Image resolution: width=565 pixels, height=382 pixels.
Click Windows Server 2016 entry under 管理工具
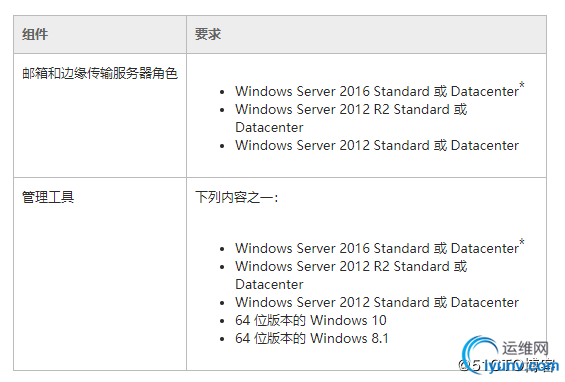point(377,248)
